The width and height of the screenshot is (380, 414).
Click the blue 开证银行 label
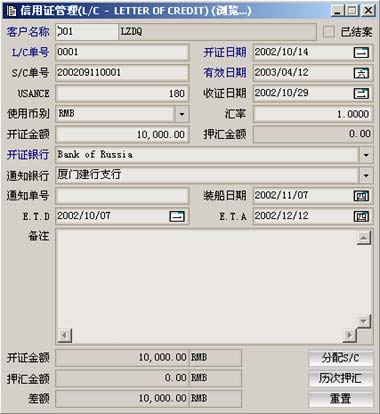point(28,155)
